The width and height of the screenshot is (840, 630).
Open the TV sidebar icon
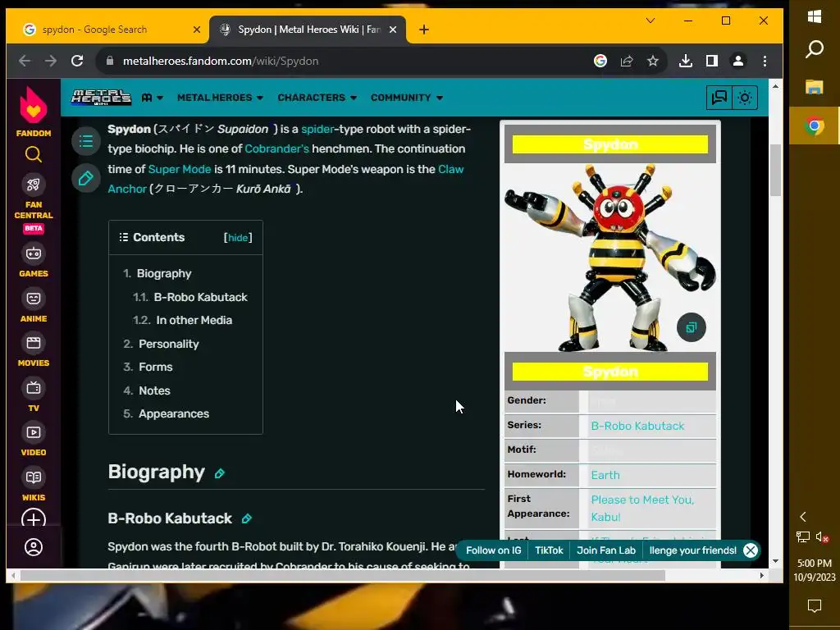pos(33,388)
